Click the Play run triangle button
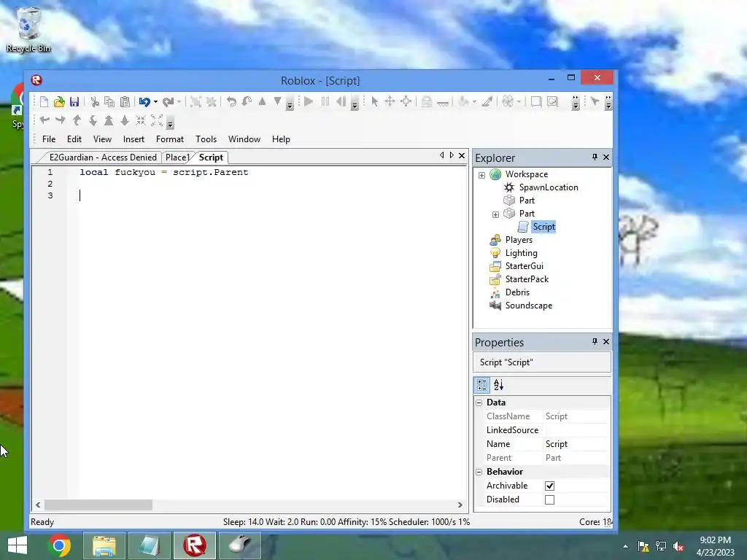This screenshot has width=747, height=560. (x=309, y=101)
